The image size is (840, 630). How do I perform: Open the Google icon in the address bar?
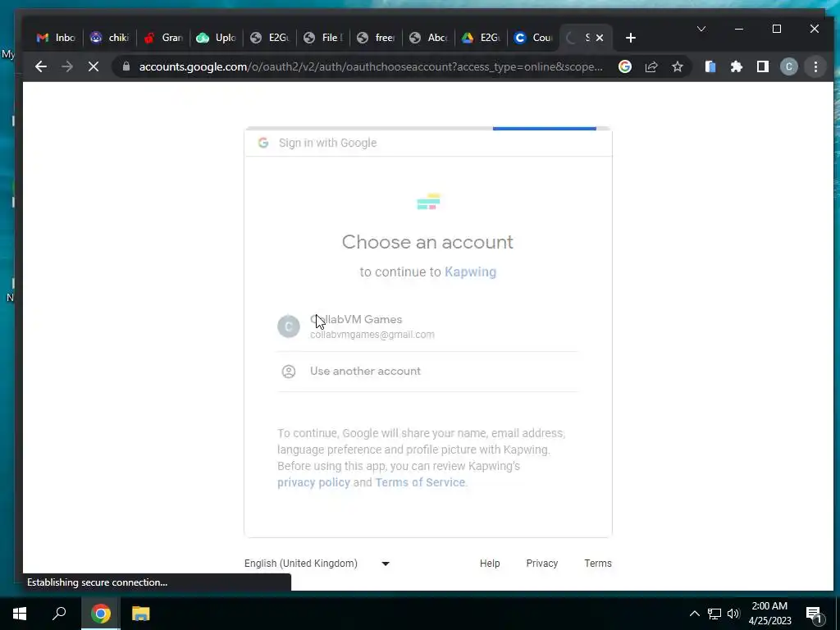point(624,66)
